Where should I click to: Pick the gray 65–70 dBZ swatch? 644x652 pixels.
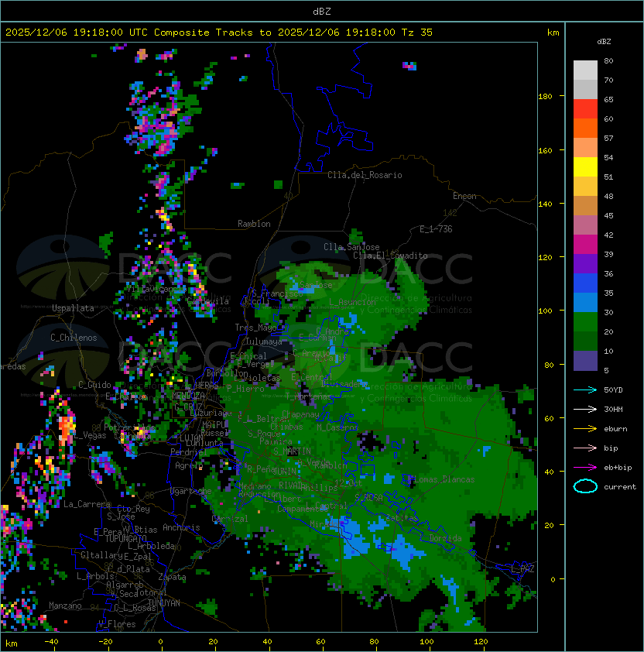click(585, 89)
